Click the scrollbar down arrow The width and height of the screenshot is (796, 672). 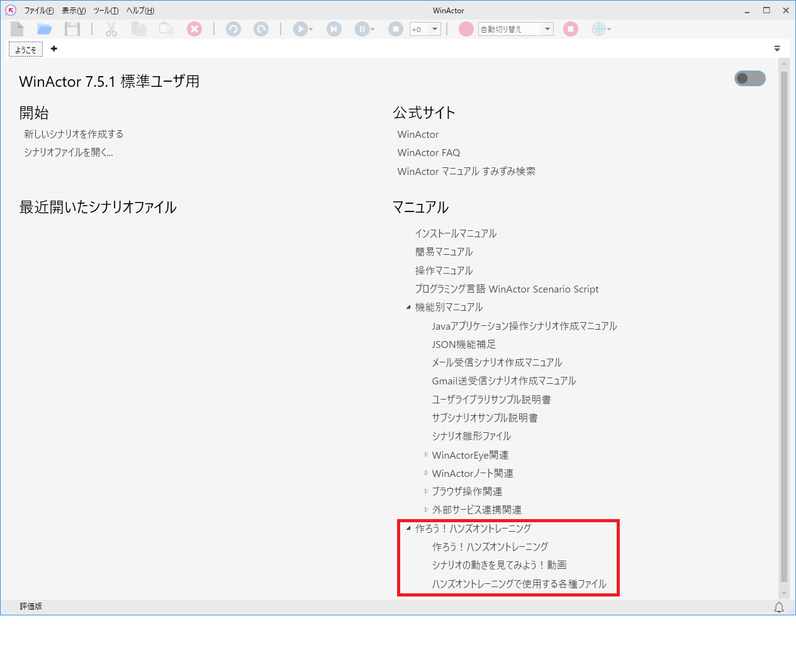(x=784, y=593)
